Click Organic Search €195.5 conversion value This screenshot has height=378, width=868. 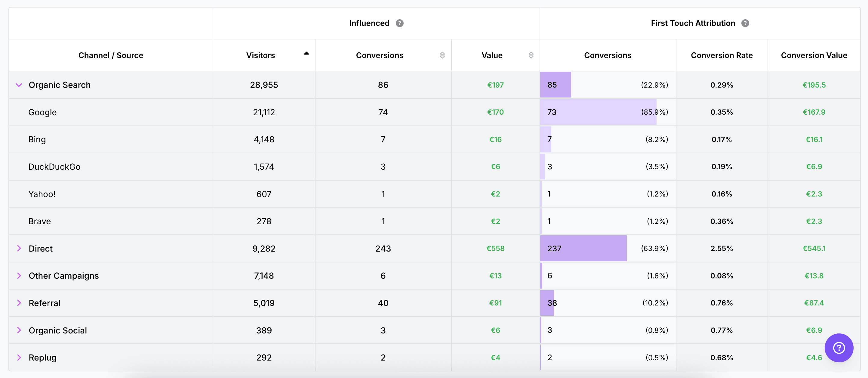[x=814, y=85]
